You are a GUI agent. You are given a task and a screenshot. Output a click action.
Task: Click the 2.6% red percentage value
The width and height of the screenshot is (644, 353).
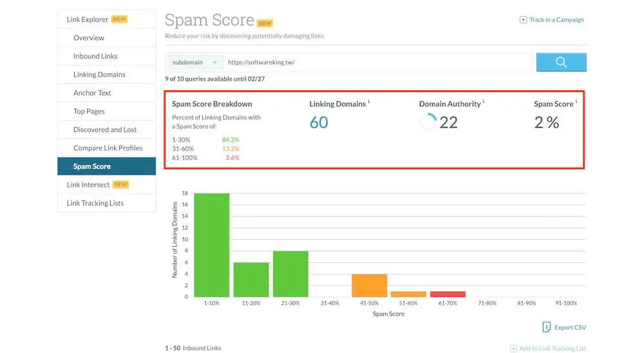pyautogui.click(x=232, y=157)
